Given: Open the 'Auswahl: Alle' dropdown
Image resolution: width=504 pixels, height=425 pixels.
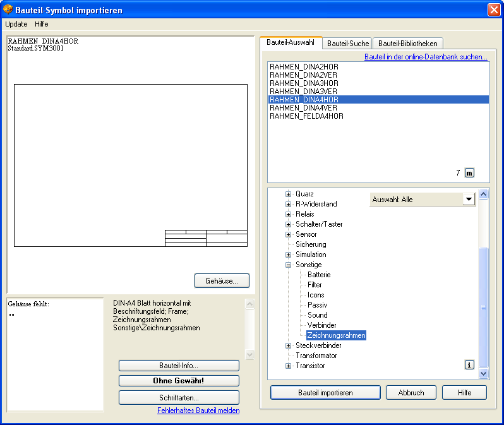Looking at the screenshot, I should (468, 200).
